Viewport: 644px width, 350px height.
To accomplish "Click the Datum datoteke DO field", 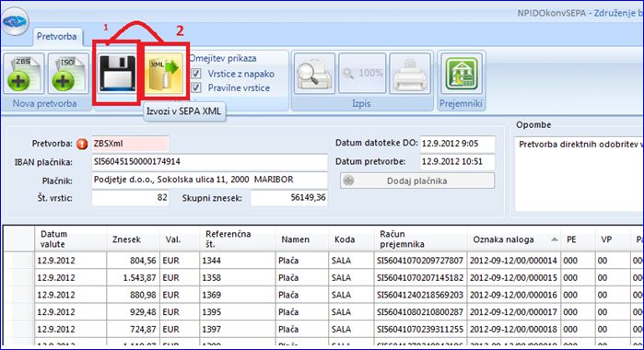I will (458, 144).
